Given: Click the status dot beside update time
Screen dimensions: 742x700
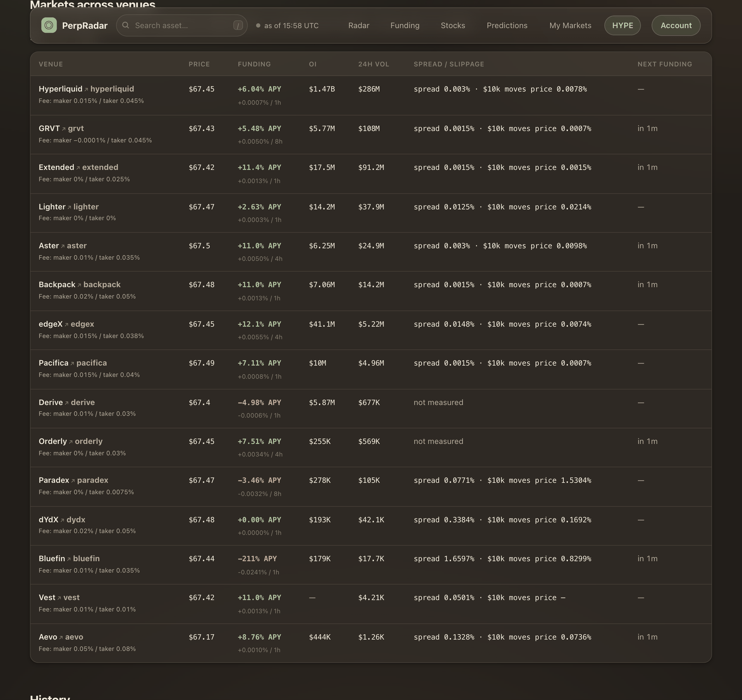Looking at the screenshot, I should [x=258, y=26].
